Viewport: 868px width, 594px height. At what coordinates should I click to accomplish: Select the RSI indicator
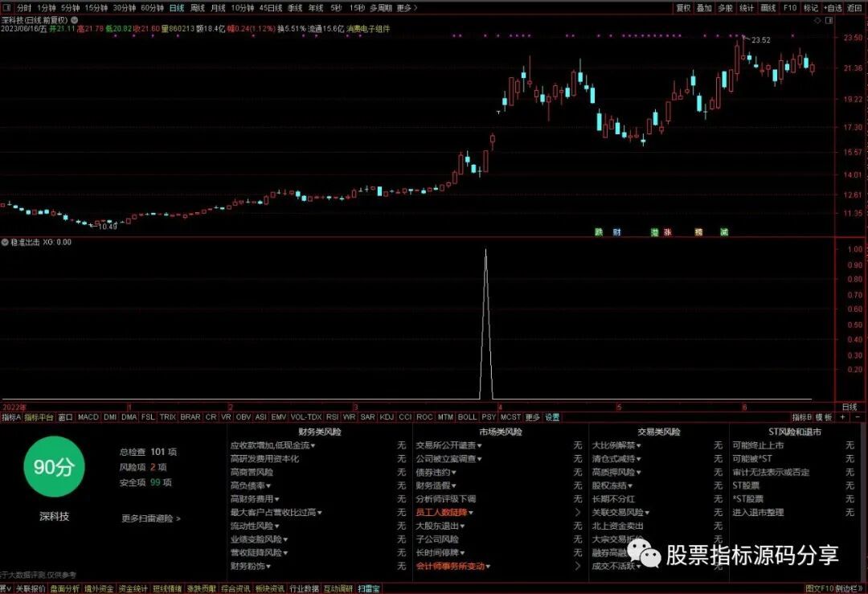tap(332, 417)
